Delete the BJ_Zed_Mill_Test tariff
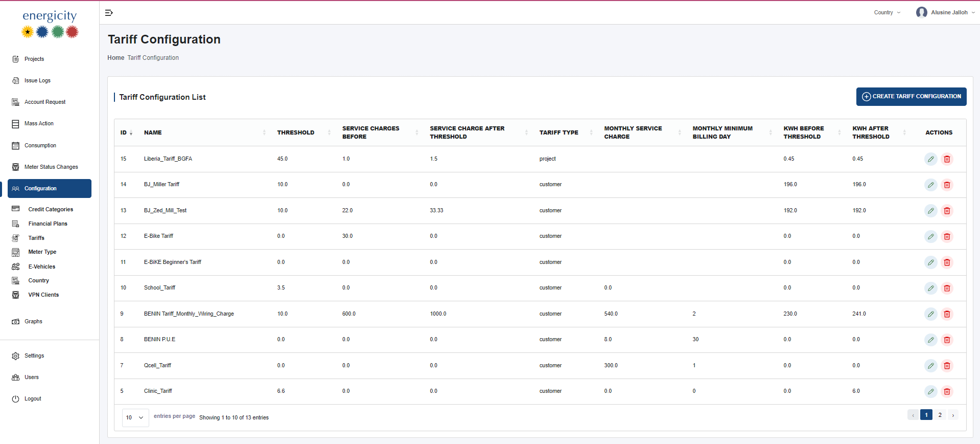The width and height of the screenshot is (980, 444). (x=947, y=211)
